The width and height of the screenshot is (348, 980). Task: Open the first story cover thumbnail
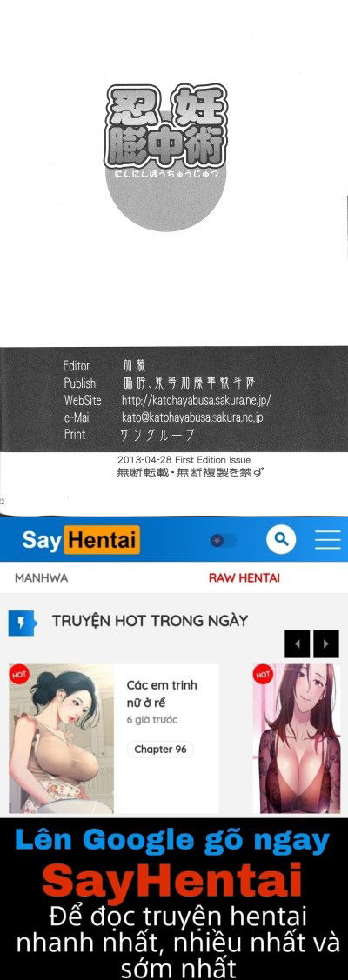point(61,738)
